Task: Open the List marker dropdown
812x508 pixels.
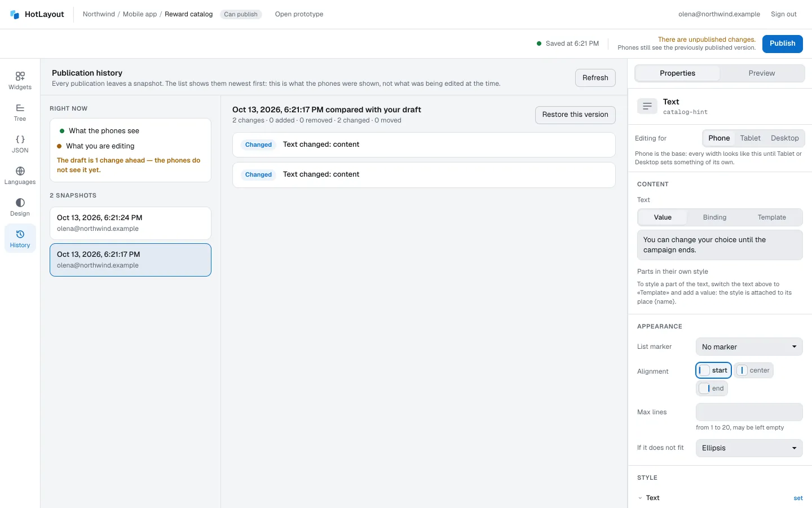Action: 749,347
